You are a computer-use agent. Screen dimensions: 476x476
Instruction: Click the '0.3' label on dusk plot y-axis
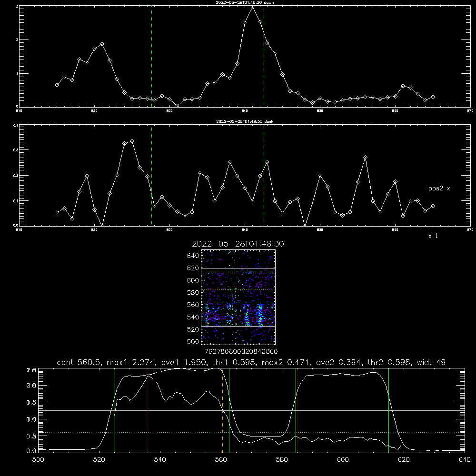(16, 150)
